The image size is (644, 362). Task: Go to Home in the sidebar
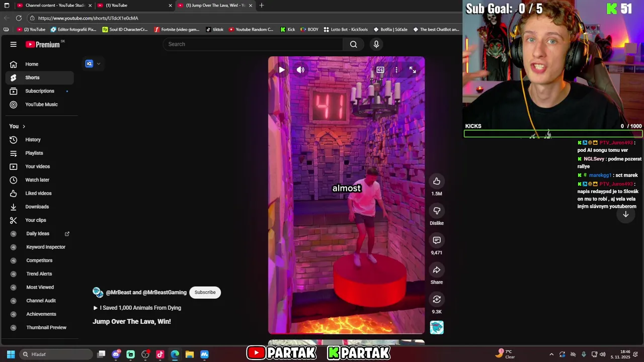(39, 64)
